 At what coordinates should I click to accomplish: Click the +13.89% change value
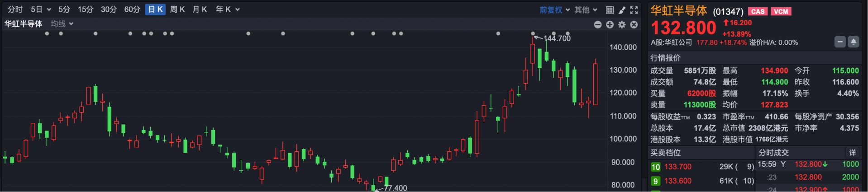[x=736, y=34]
